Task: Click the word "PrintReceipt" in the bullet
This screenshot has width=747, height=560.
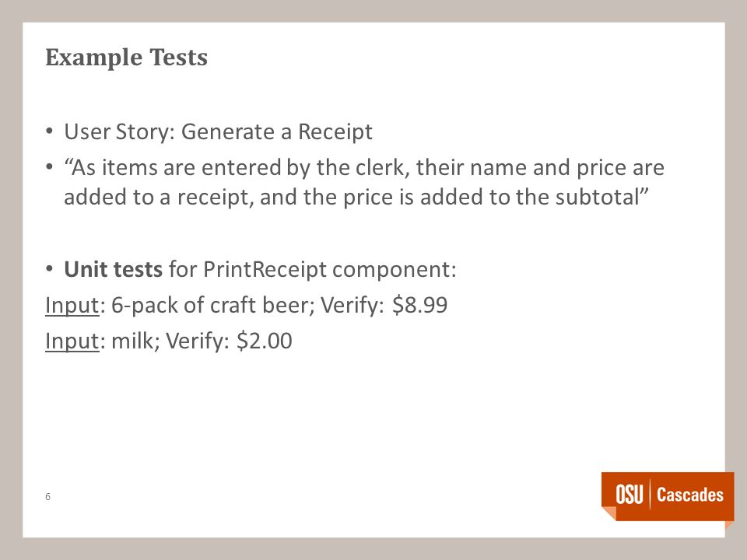Action: coord(265,270)
